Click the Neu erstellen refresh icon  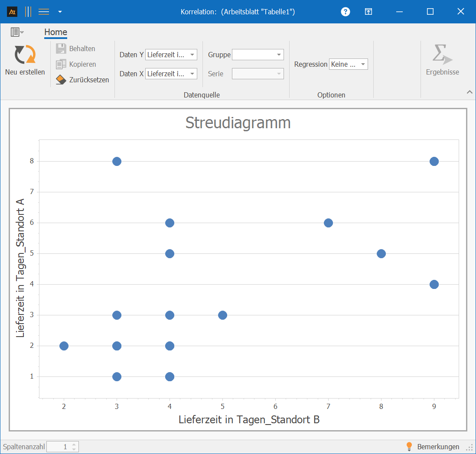point(25,55)
